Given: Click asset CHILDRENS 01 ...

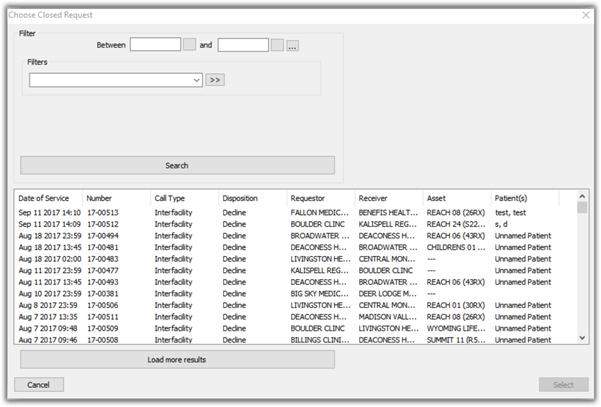Looking at the screenshot, I should coord(456,247).
